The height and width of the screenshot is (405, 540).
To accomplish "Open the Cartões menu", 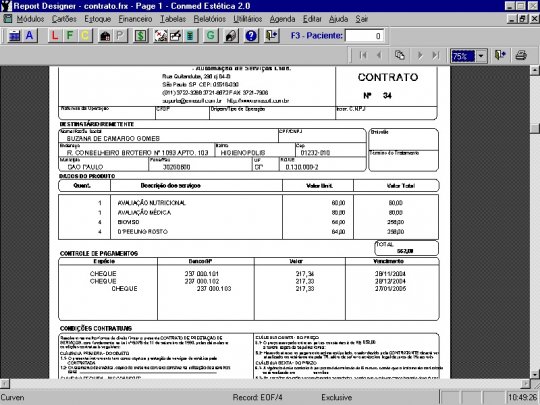I will click(x=64, y=19).
